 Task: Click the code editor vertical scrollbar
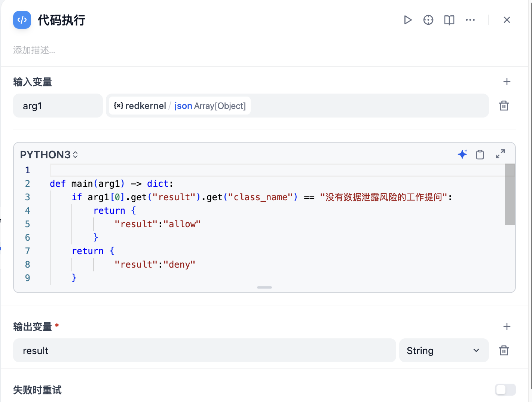point(510,195)
